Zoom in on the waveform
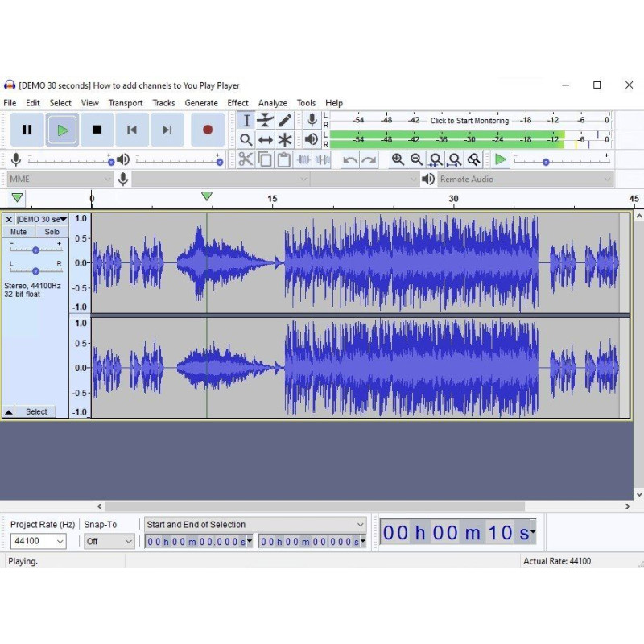This screenshot has width=644, height=644. [x=397, y=159]
